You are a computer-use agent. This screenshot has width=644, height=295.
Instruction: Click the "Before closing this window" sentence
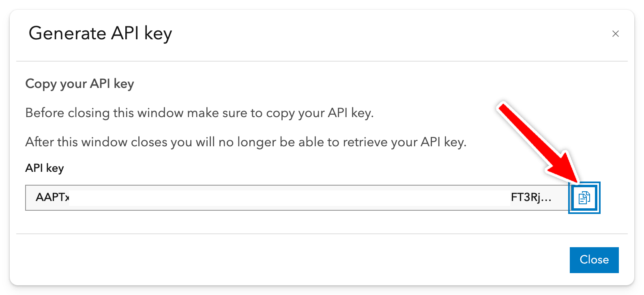pyautogui.click(x=199, y=113)
